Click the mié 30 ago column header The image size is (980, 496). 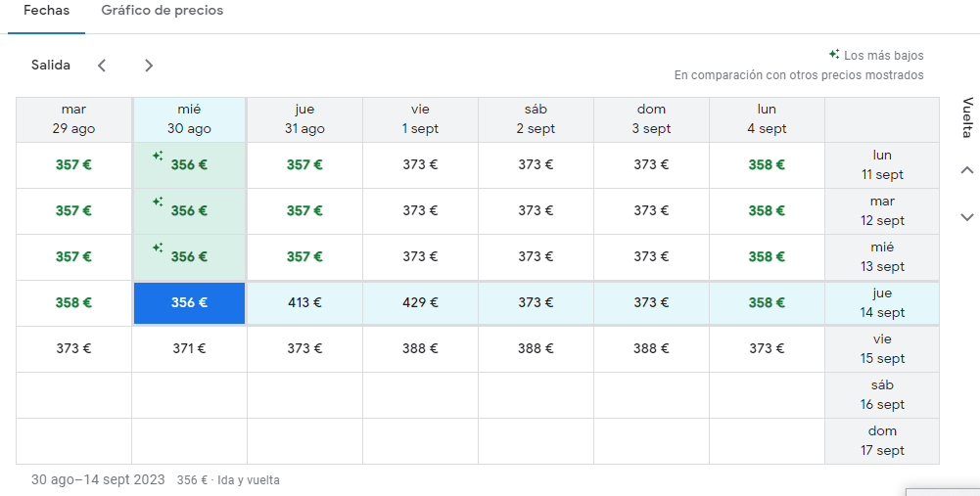point(189,119)
